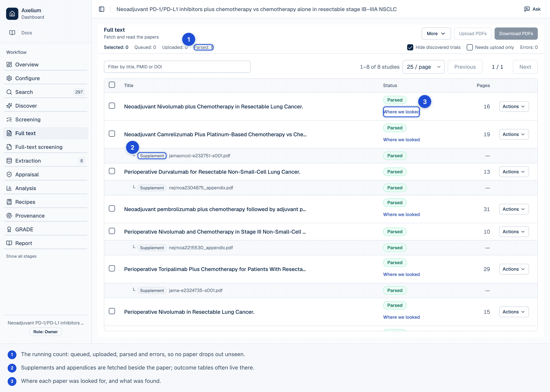Expand the More dropdown
The image size is (550, 392).
[x=436, y=34]
